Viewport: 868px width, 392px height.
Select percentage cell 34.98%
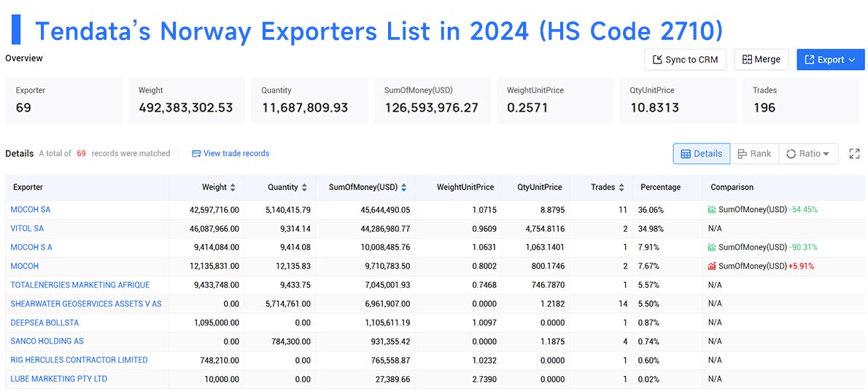click(651, 228)
